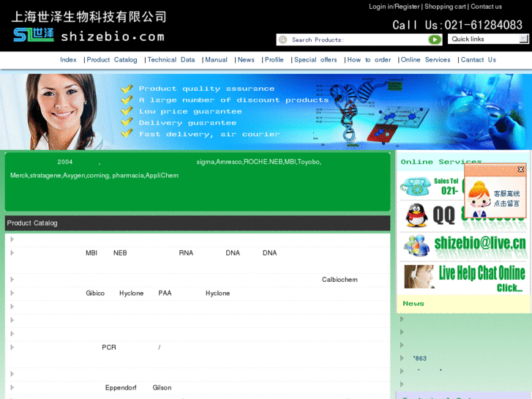Click Product quality assurance checkmark

coord(127,89)
